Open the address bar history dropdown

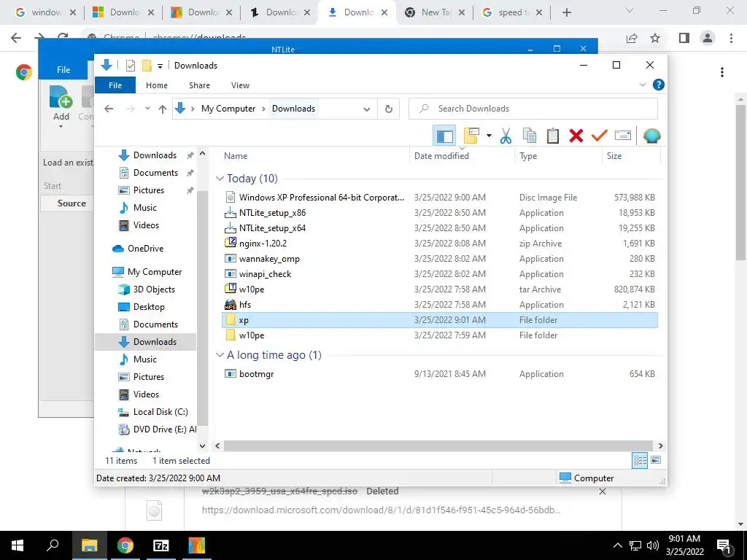(x=367, y=109)
